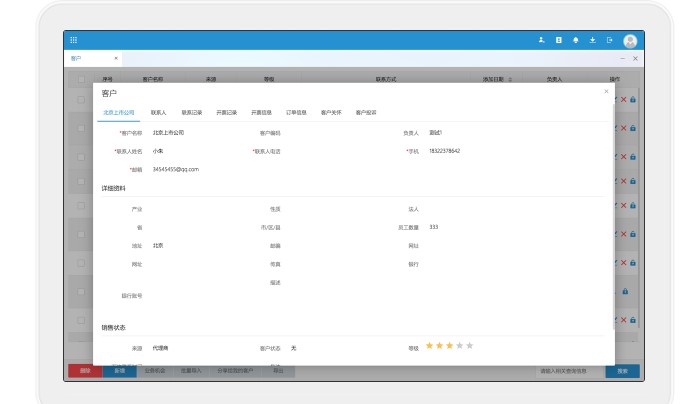Image resolution: width=692 pixels, height=404 pixels.
Task: Click the logout icon in top bar
Action: coord(609,40)
